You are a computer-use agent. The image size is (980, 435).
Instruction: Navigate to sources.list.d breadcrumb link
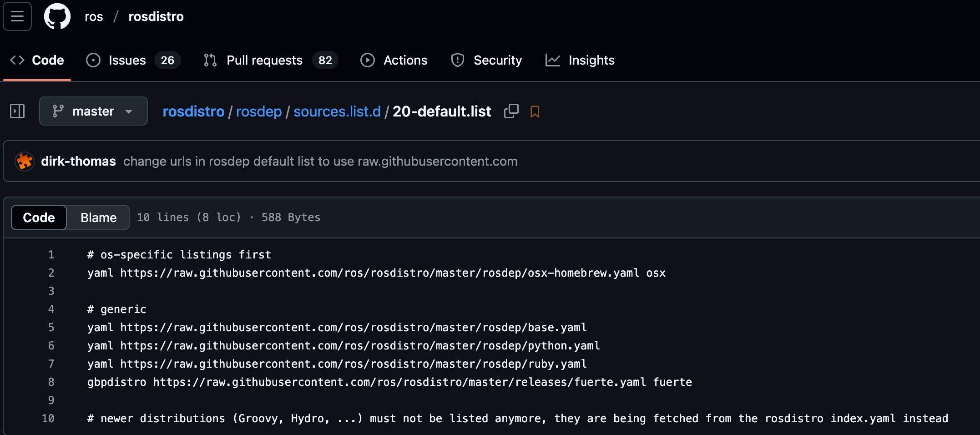(x=337, y=111)
